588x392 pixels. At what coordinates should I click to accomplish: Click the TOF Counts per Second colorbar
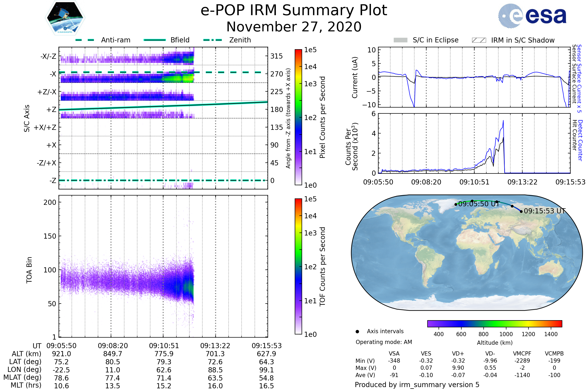pos(298,267)
